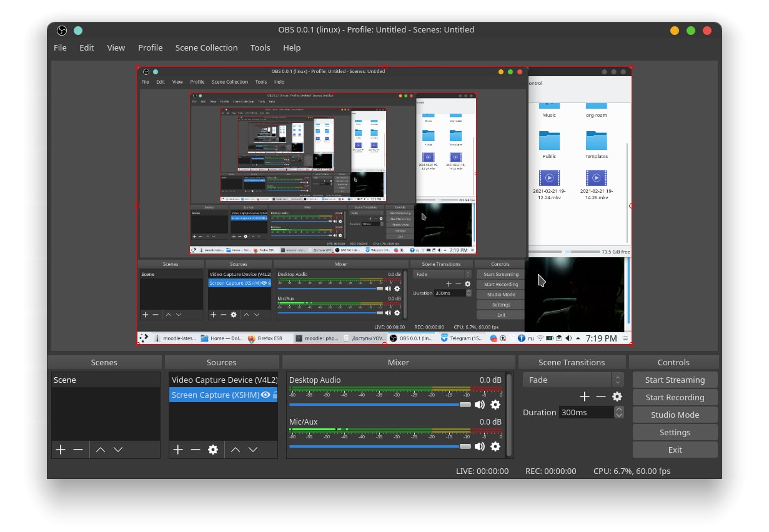The width and height of the screenshot is (769, 532).
Task: Click the KDE launcher icon on the captured taskbar
Action: tap(144, 338)
